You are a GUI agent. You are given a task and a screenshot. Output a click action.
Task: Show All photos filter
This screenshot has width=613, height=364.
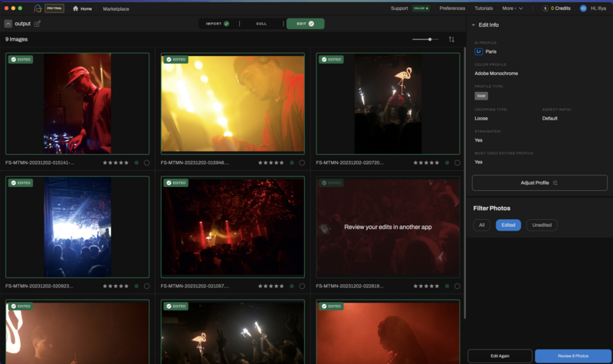pos(482,225)
